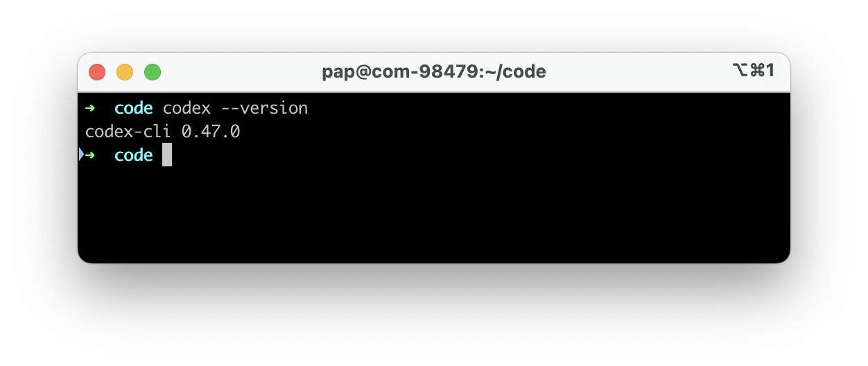
Task: Click the blank space right of version output
Action: coord(513,131)
